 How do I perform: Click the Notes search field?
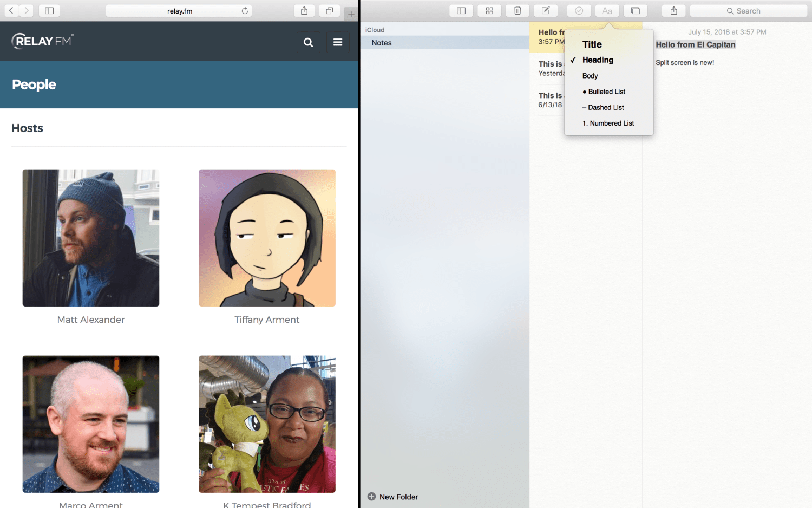click(748, 11)
